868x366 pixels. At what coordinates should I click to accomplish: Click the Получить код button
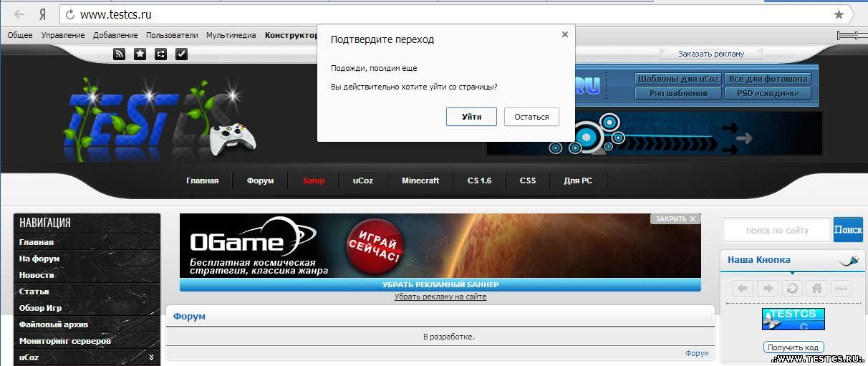coord(794,347)
